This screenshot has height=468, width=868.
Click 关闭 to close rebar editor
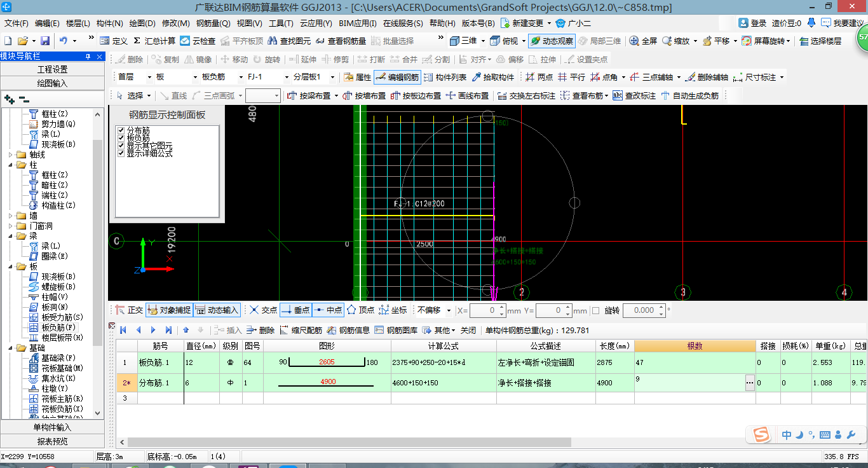(468, 330)
